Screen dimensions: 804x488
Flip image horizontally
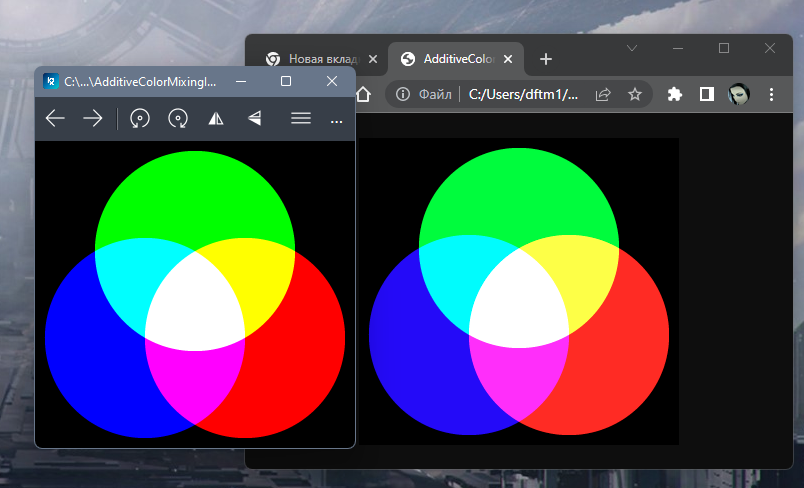[216, 119]
